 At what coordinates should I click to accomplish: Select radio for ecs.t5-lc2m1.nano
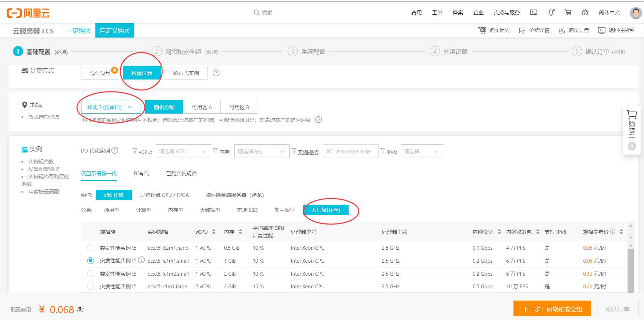click(x=91, y=248)
